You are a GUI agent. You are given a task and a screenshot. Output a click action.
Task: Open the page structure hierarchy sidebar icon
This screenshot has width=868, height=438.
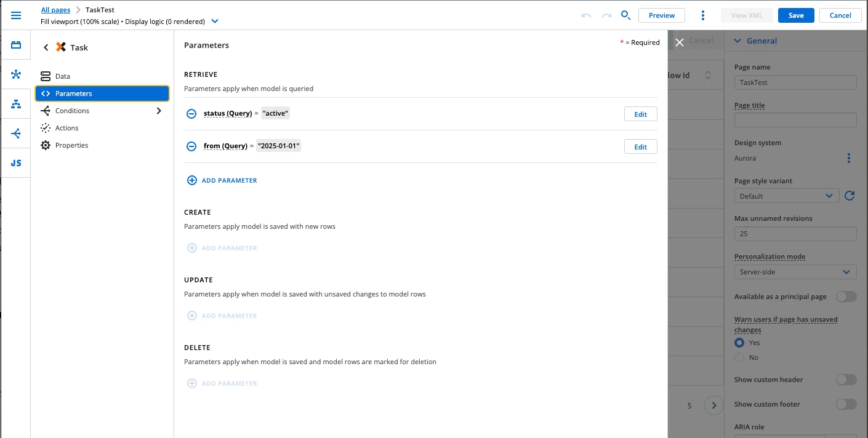(x=16, y=104)
